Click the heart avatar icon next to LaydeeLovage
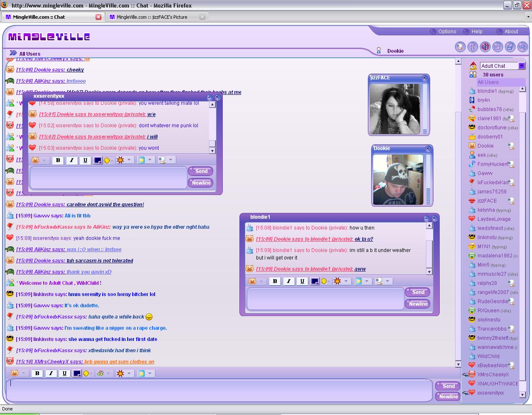532x415 pixels. (472, 219)
